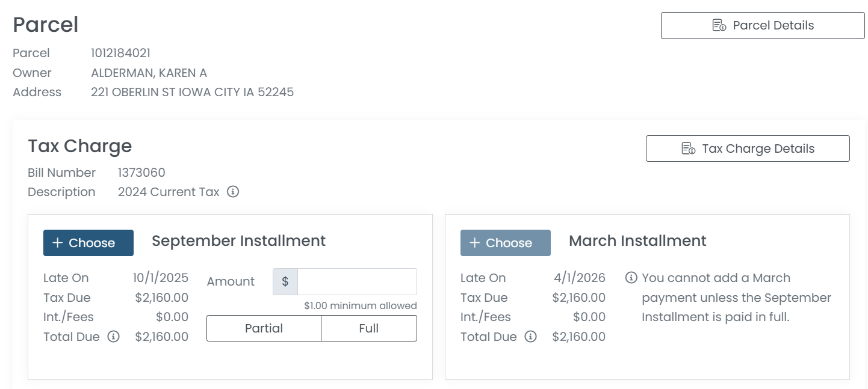This screenshot has height=389, width=868.
Task: Click info icon beside the March payment warning
Action: (x=631, y=278)
